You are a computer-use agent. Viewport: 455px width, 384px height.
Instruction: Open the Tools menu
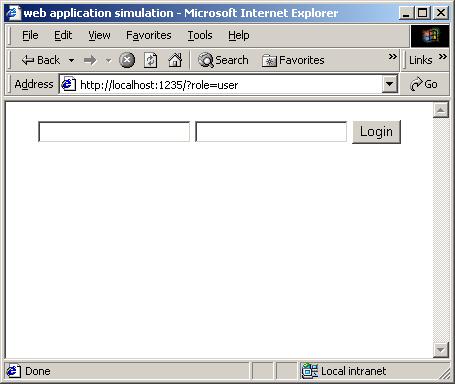point(200,35)
